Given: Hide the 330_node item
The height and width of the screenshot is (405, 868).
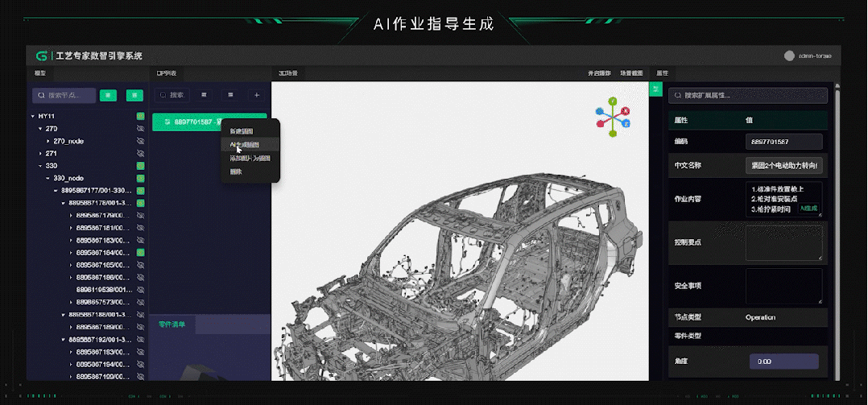Looking at the screenshot, I should [141, 178].
